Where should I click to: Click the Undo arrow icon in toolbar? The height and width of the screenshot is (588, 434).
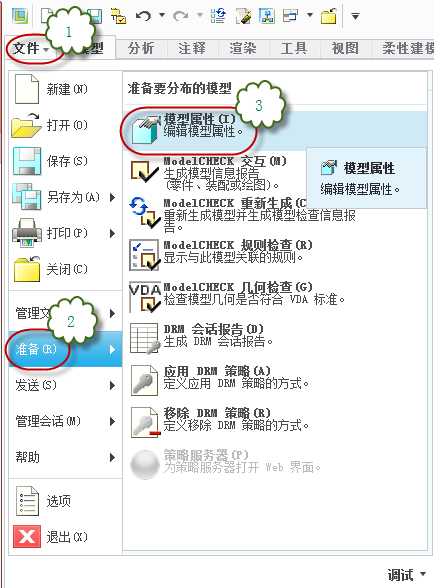click(143, 16)
